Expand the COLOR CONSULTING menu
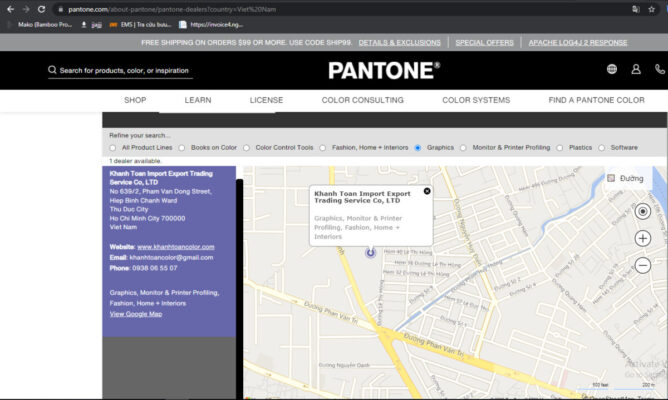The width and height of the screenshot is (668, 400). click(x=362, y=100)
